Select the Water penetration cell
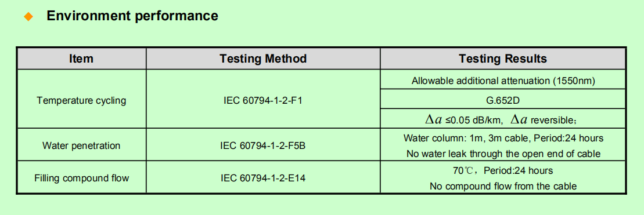The image size is (644, 215). pos(81,146)
